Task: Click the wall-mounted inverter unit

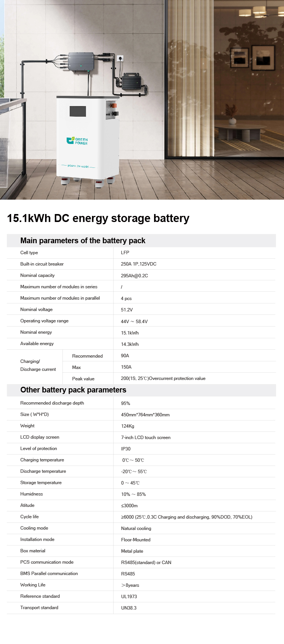Action: click(81, 62)
